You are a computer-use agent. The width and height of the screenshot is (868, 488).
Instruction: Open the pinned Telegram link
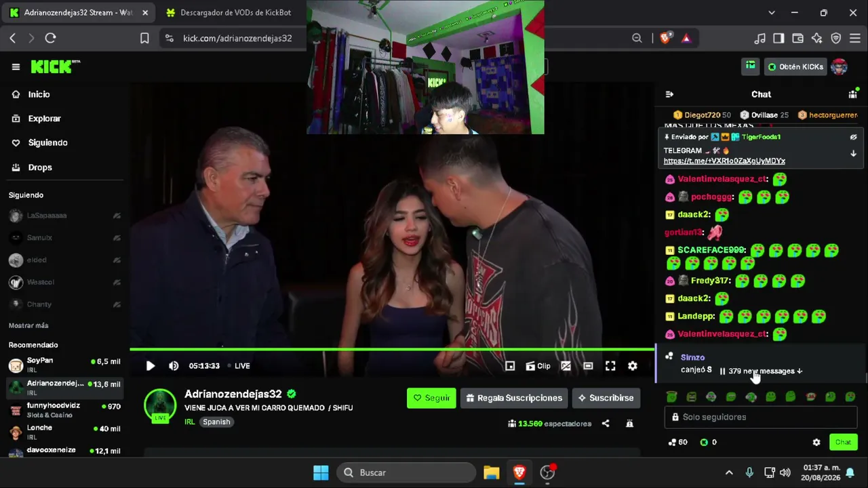click(724, 161)
